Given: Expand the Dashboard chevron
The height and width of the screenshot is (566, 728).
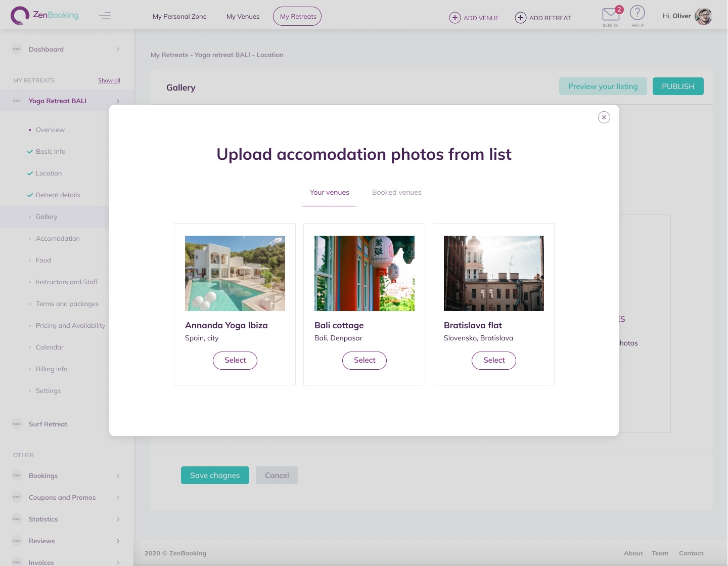Looking at the screenshot, I should pos(118,49).
